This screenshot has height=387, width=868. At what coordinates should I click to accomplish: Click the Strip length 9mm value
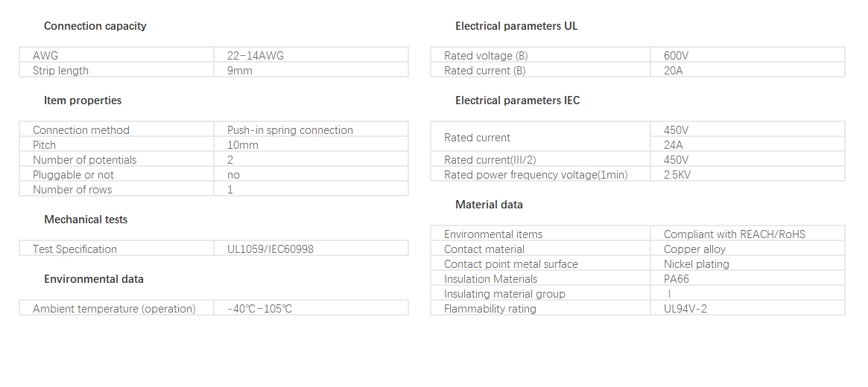[240, 71]
